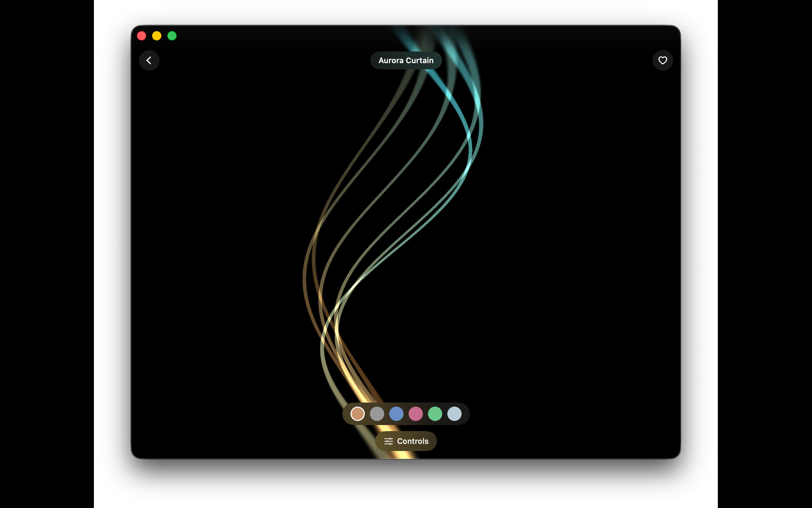Select the pale light-blue color swatch
Viewport: 812px width, 508px height.
tap(455, 414)
